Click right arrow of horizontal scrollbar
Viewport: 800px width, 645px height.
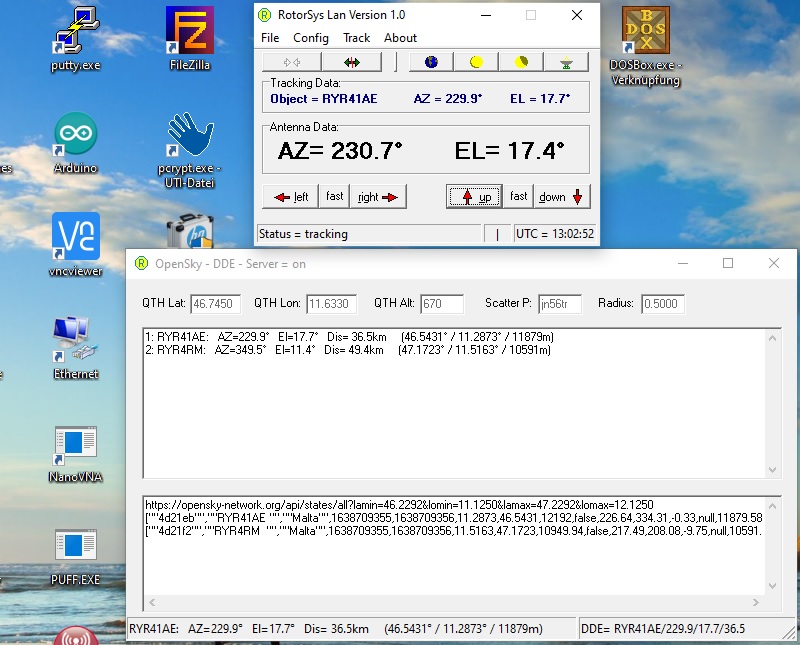(x=756, y=603)
